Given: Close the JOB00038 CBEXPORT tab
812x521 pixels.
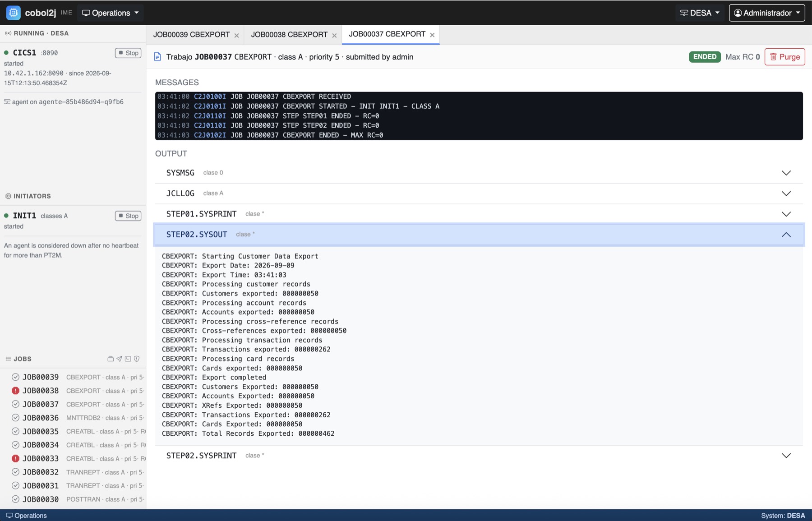Looking at the screenshot, I should click(334, 35).
